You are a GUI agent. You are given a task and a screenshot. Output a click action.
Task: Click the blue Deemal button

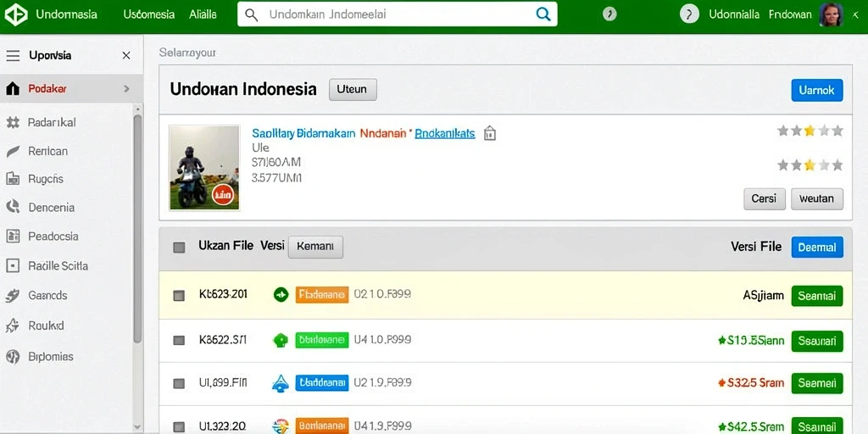click(817, 248)
